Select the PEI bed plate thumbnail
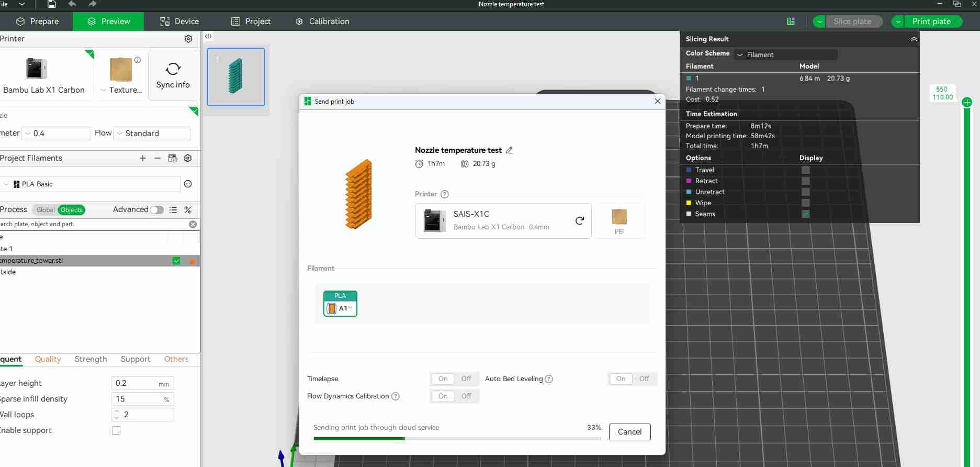Image resolution: width=980 pixels, height=467 pixels. point(619,221)
